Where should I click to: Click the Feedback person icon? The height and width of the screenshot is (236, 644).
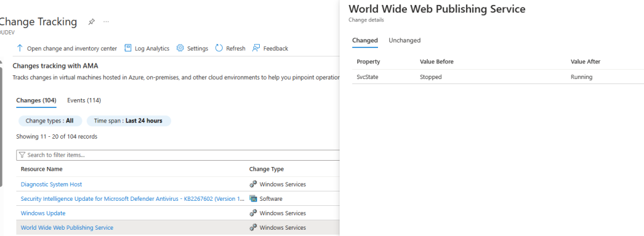pyautogui.click(x=257, y=48)
